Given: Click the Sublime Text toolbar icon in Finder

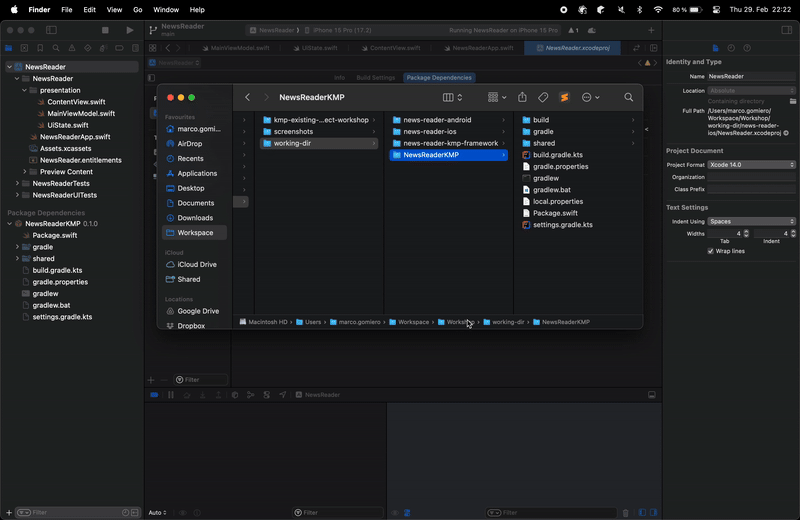Looking at the screenshot, I should pyautogui.click(x=564, y=97).
